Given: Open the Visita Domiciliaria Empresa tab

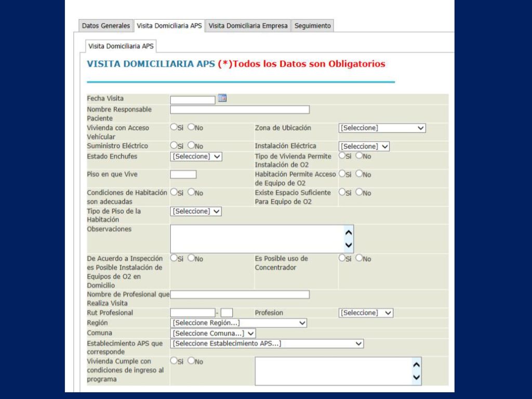Looking at the screenshot, I should pos(248,26).
